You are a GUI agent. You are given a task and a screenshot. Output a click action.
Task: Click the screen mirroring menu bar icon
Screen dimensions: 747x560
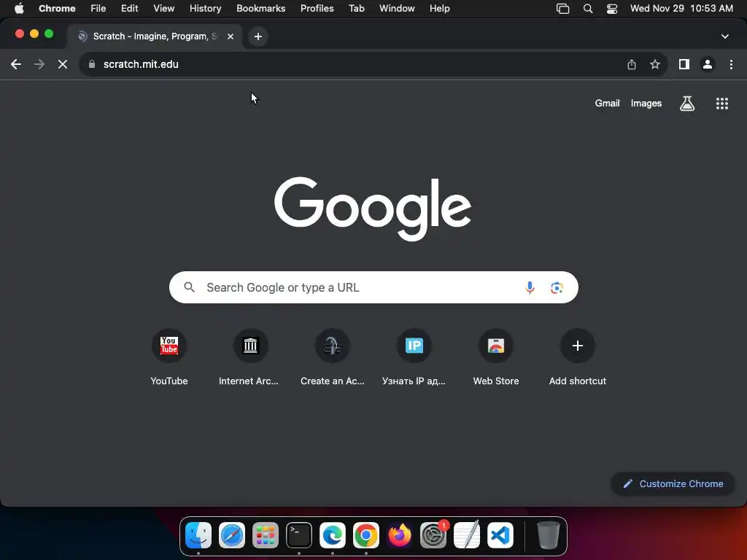coord(562,9)
